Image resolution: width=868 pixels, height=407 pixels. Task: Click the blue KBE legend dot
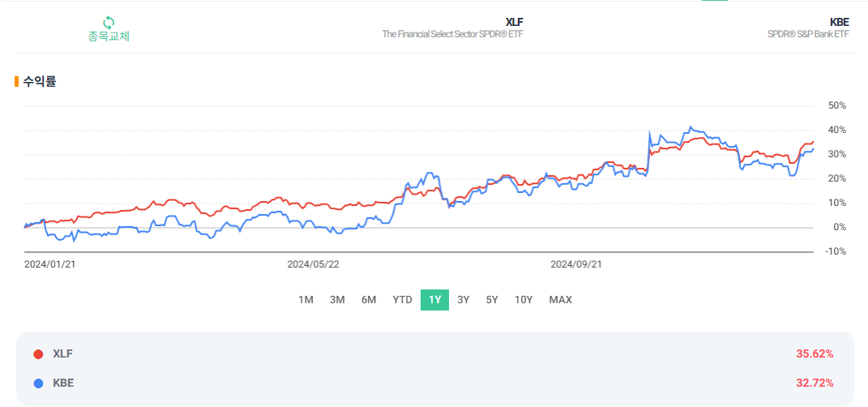[x=38, y=383]
